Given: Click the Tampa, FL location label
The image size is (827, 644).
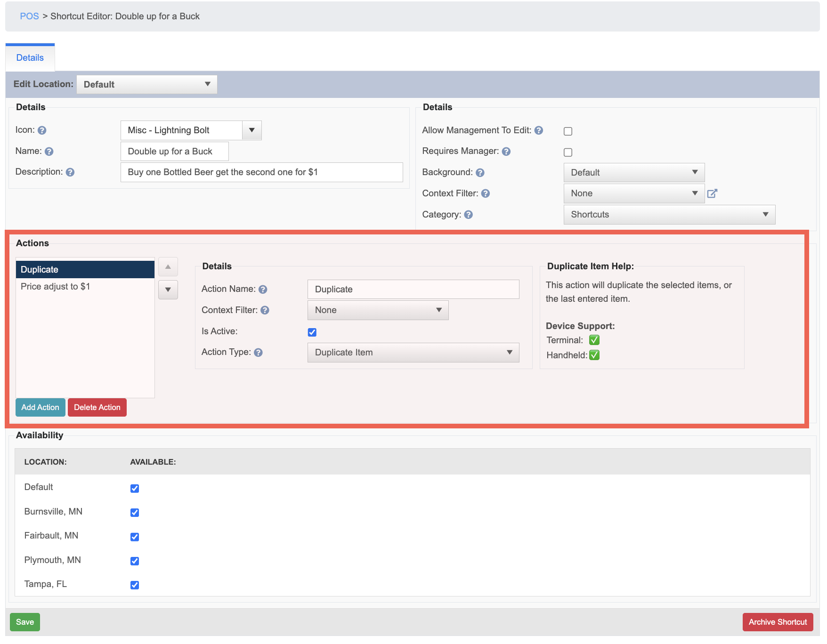Looking at the screenshot, I should click(46, 584).
